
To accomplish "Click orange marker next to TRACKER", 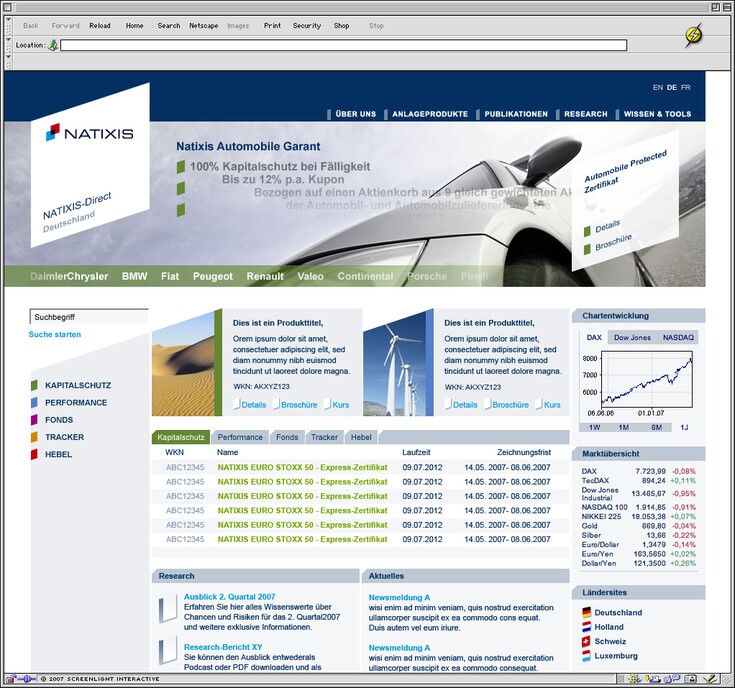I will click(x=34, y=437).
